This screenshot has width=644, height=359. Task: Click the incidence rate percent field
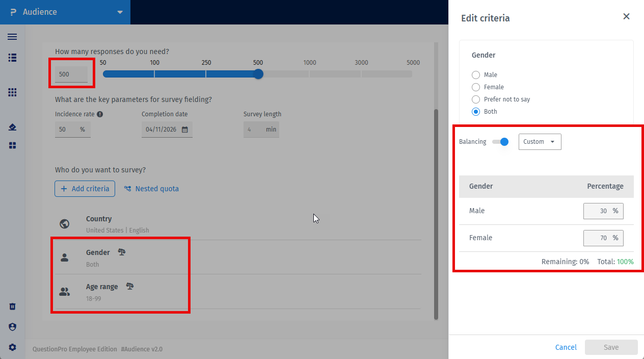73,130
